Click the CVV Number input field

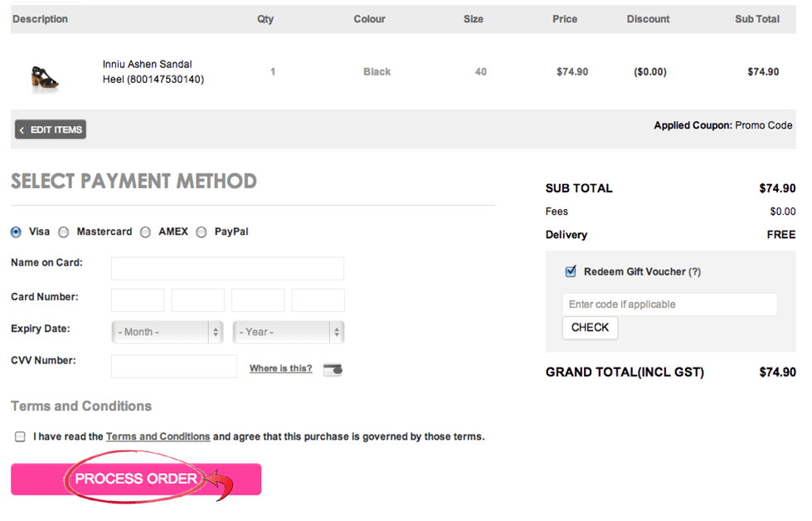pyautogui.click(x=174, y=366)
